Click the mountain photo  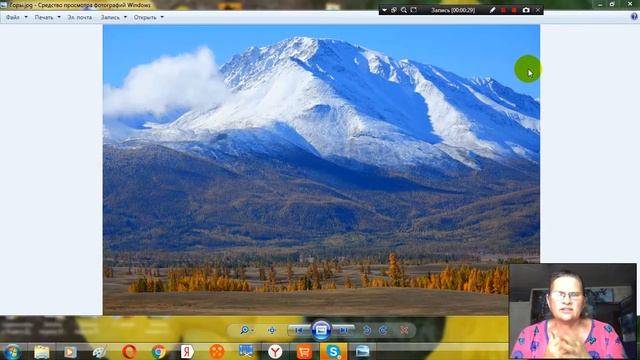[321, 169]
